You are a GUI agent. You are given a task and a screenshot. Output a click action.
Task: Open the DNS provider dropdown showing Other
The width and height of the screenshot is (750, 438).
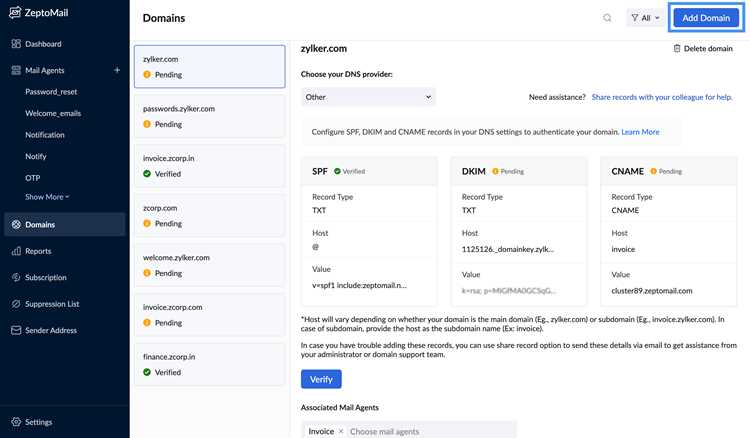pos(368,97)
